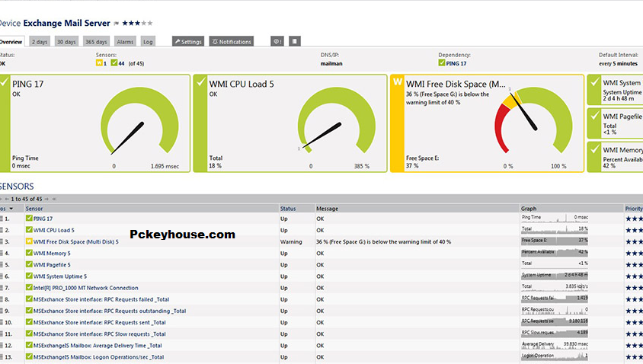Open the WMI CPU Load 5 sensor link
Image resolution: width=643 pixels, height=364 pixels.
(54, 231)
